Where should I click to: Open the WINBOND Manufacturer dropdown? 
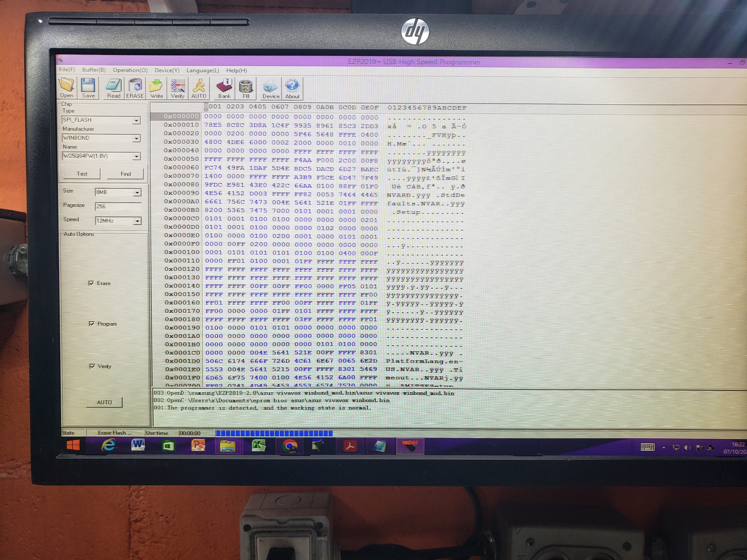[136, 138]
